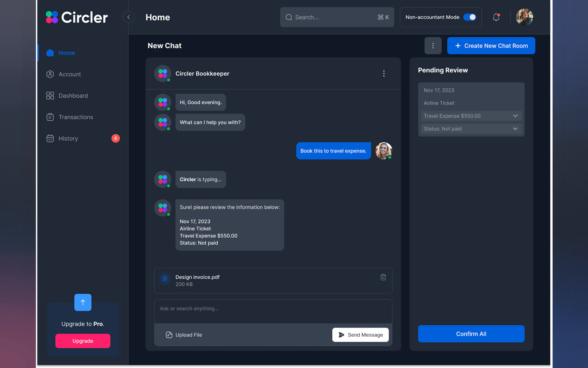
Task: Open the Dashboard sidebar item
Action: point(73,96)
